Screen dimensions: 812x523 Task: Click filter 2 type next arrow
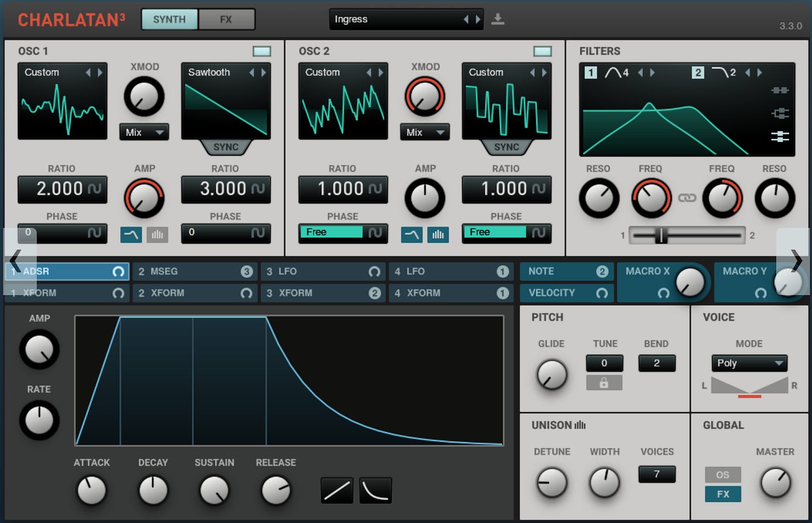[759, 72]
